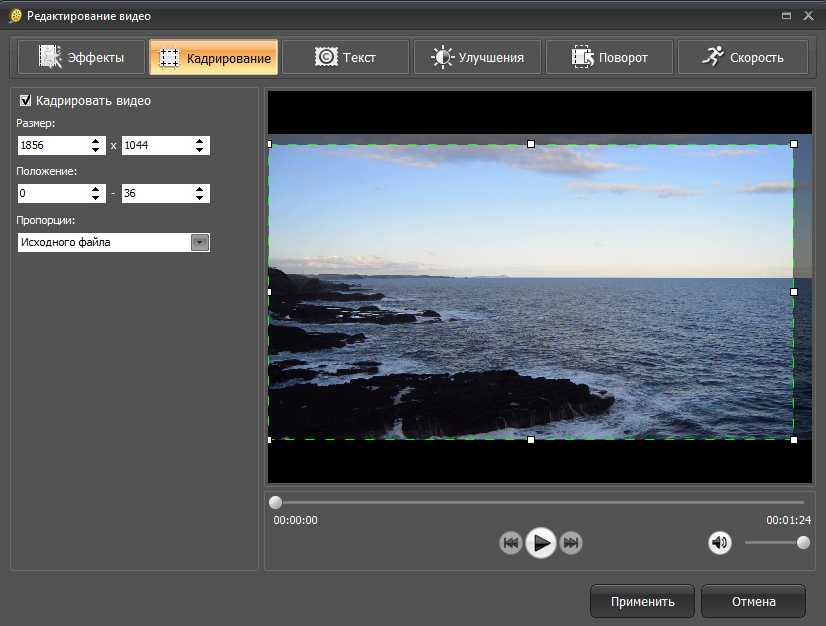Screen dimensions: 826x626
Task: Decrease crop height with the down arrow
Action: [201, 150]
